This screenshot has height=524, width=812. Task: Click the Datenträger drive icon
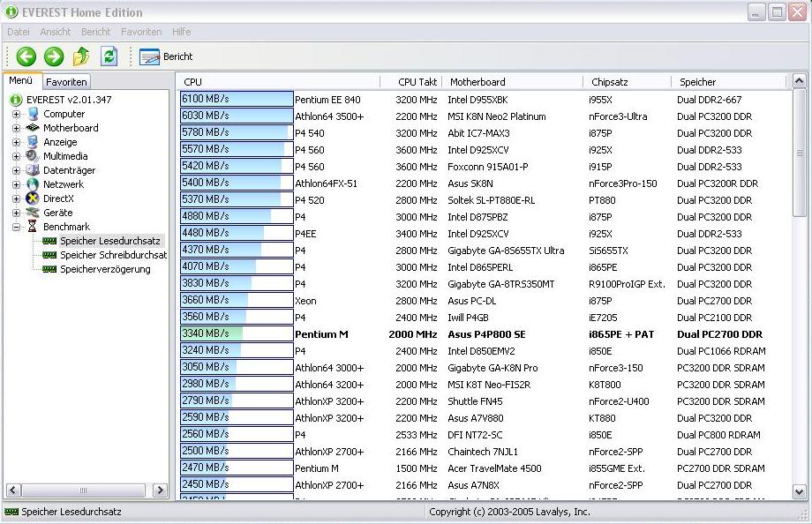point(33,169)
